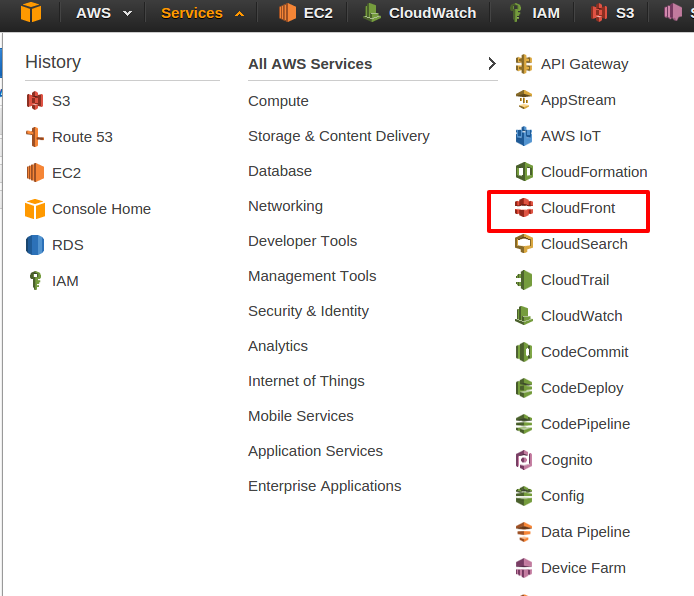
Task: Select the Database category
Action: 280,171
